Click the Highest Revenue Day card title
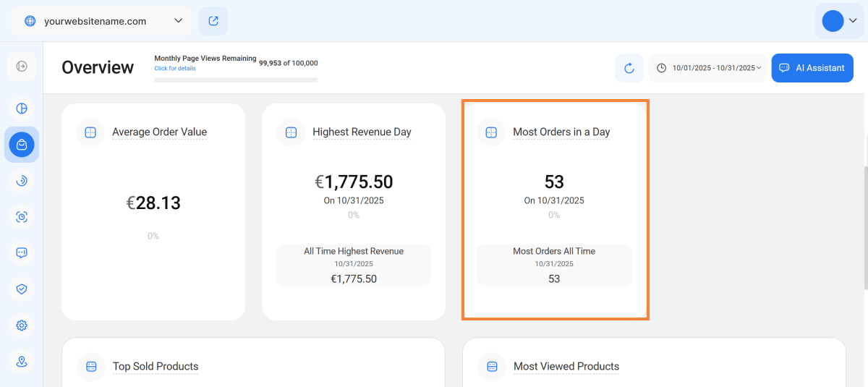Screen dimensions: 868x387 pyautogui.click(x=362, y=132)
